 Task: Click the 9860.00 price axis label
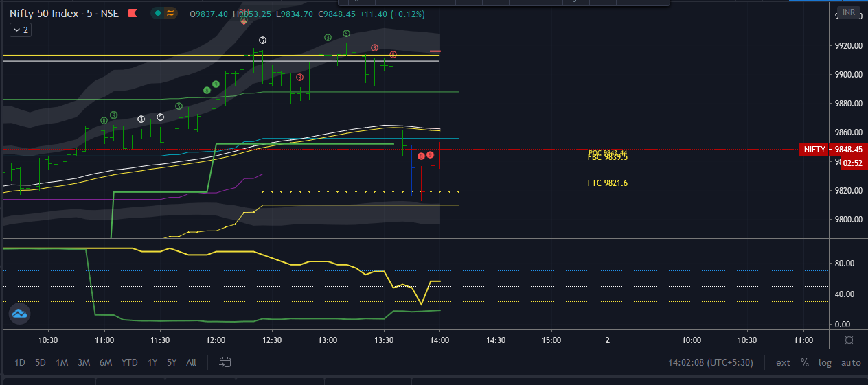[x=847, y=132]
